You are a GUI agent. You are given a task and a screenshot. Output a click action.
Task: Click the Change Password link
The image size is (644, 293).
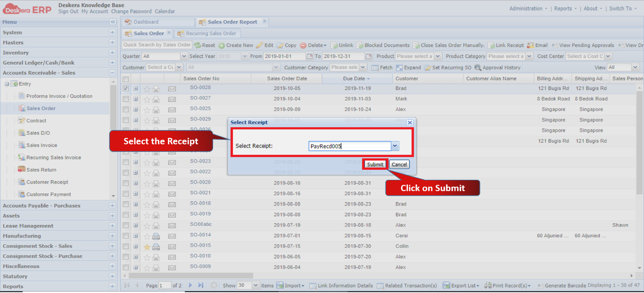click(x=132, y=11)
